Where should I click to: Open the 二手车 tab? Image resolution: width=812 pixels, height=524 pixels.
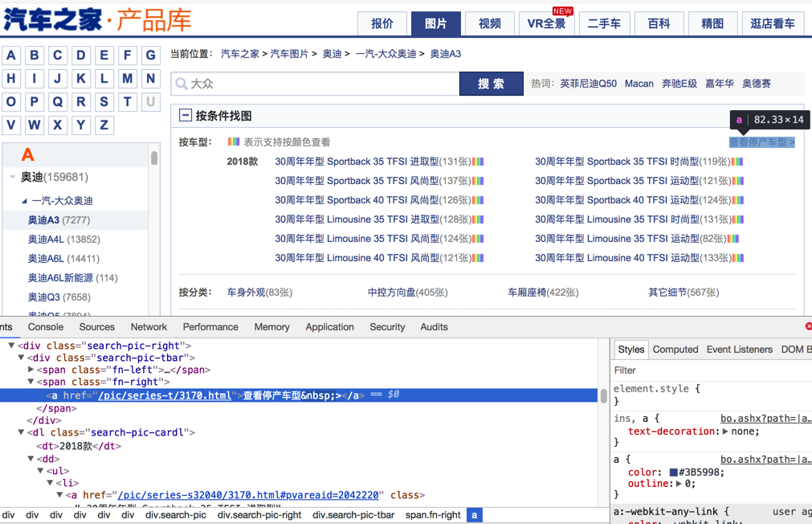[604, 23]
